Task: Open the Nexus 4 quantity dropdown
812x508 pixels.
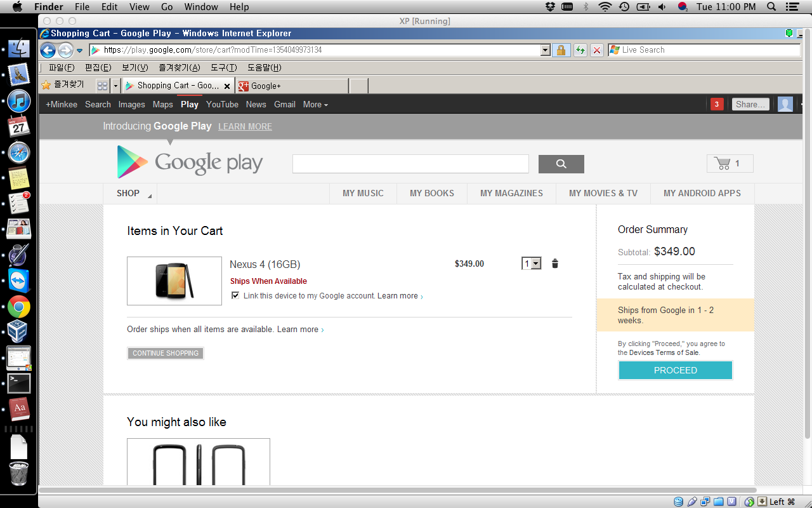Action: [x=531, y=264]
